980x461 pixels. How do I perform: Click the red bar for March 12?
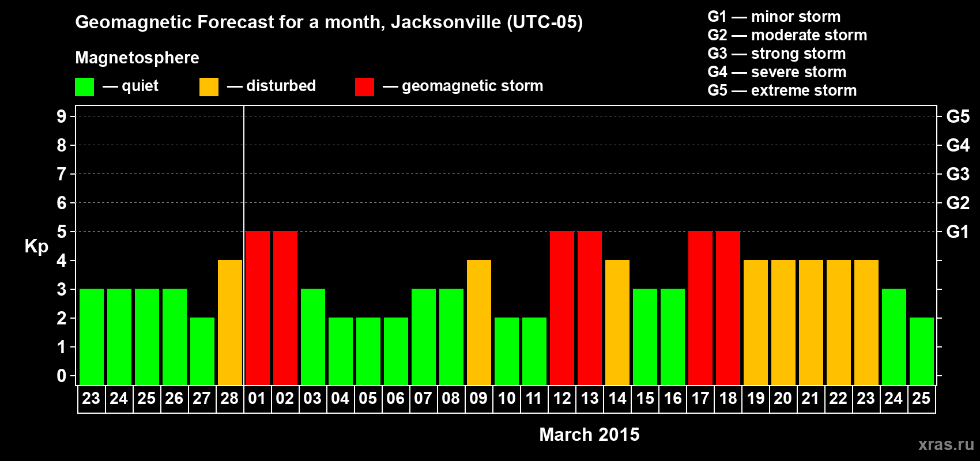point(562,308)
